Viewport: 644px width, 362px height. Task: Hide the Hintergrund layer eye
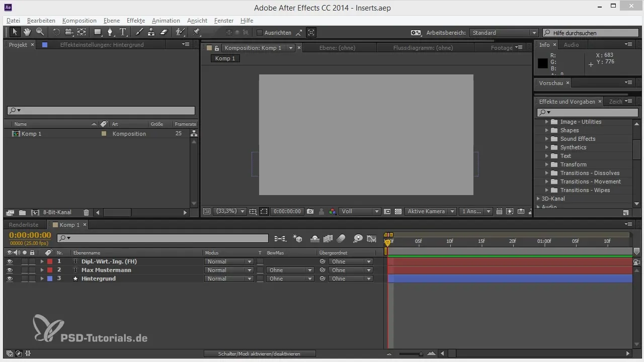(10, 279)
